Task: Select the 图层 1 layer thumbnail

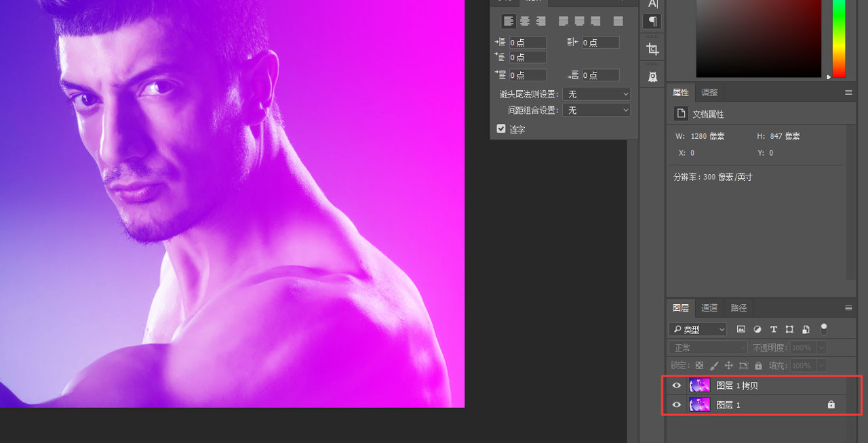Action: click(699, 404)
